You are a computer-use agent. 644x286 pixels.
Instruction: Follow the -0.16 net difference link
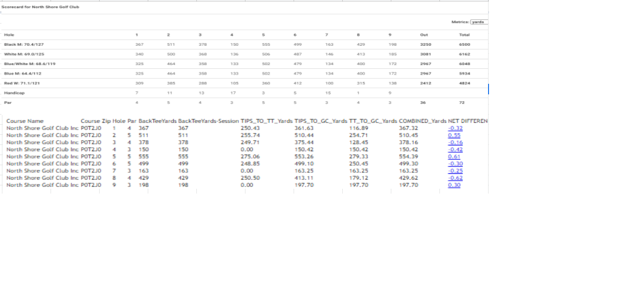click(x=455, y=143)
